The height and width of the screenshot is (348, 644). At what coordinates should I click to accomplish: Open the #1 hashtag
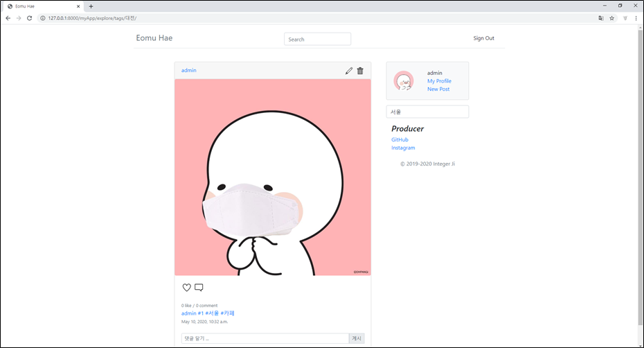[200, 313]
